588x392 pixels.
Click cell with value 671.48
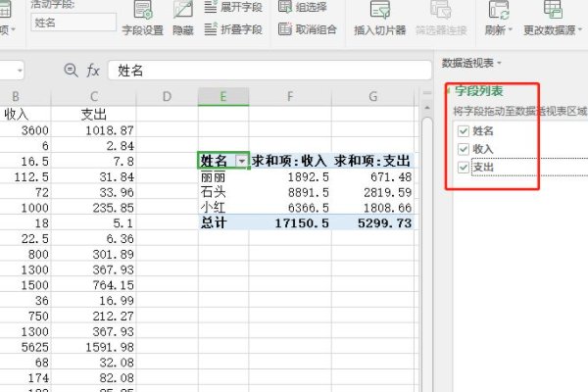point(372,176)
